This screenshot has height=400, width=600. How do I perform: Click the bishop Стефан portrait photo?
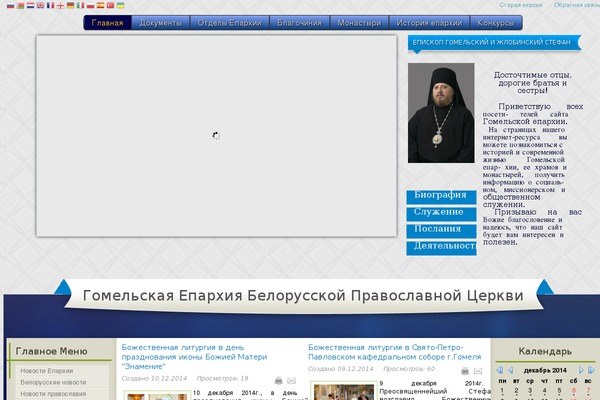tap(441, 113)
